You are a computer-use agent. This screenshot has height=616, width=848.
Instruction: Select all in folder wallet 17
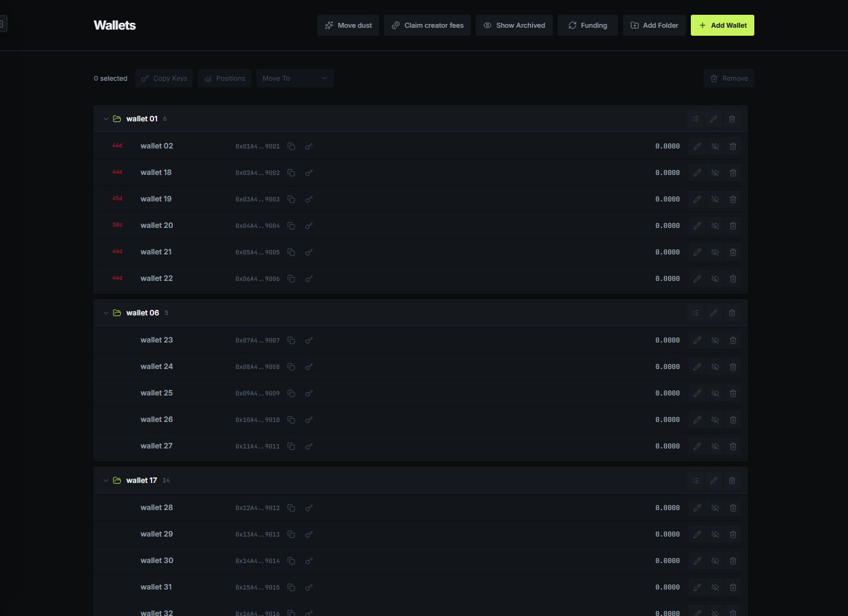point(695,480)
